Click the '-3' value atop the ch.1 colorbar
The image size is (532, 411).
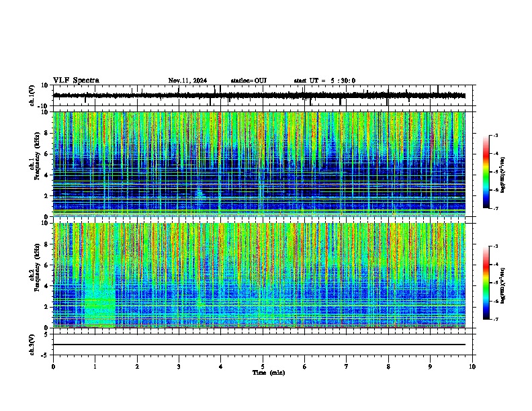click(496, 135)
